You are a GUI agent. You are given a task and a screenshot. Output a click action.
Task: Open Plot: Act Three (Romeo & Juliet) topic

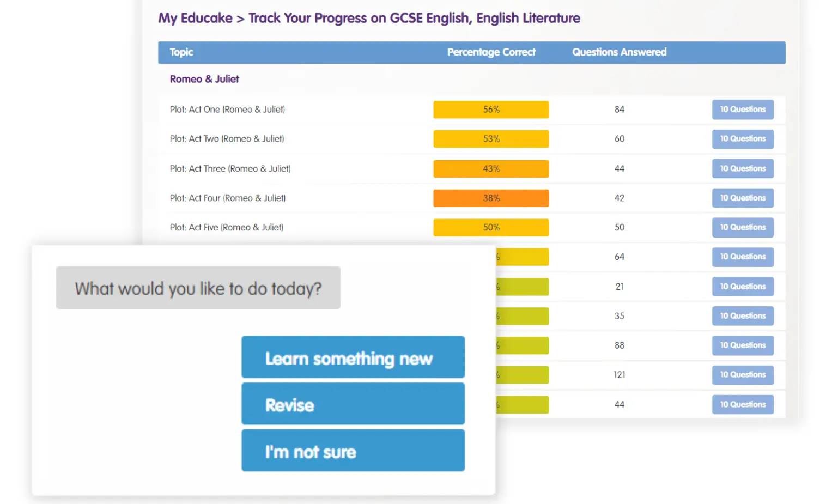tap(229, 168)
